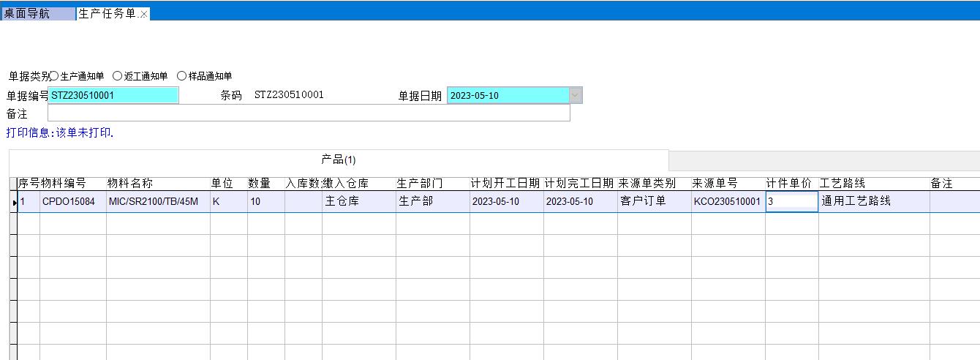The image size is (980, 360).
Task: Select the 产品(1) tab
Action: 339,160
